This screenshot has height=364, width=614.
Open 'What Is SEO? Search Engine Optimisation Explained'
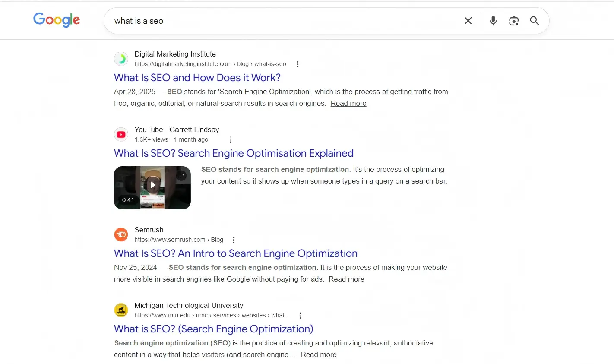(x=234, y=153)
